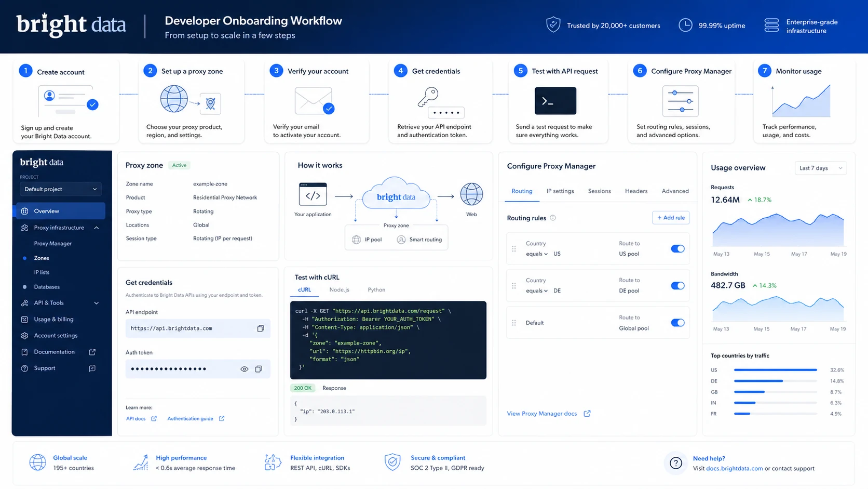
Task: Click the API & Tools icon
Action: [24, 303]
